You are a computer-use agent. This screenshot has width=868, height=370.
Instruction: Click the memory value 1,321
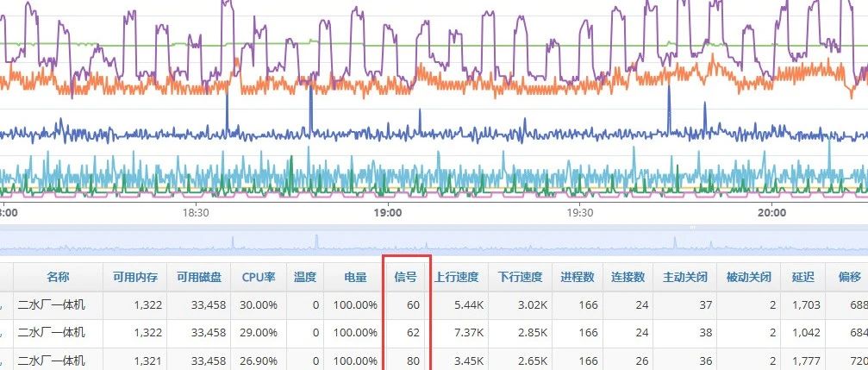coord(148,361)
